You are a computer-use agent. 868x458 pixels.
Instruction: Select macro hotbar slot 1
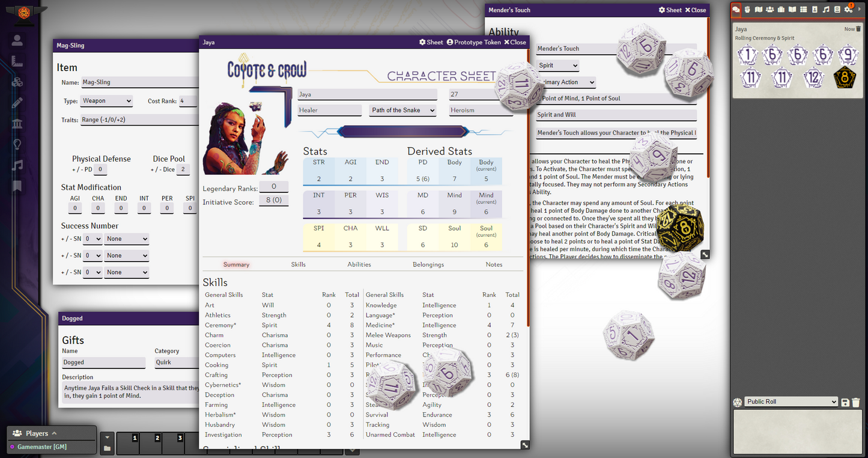pos(127,444)
